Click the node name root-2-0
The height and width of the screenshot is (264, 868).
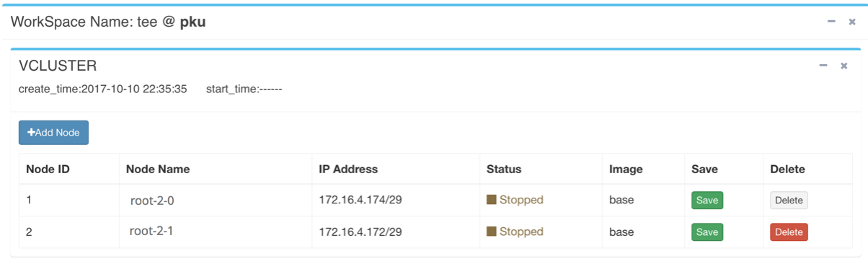[152, 201]
